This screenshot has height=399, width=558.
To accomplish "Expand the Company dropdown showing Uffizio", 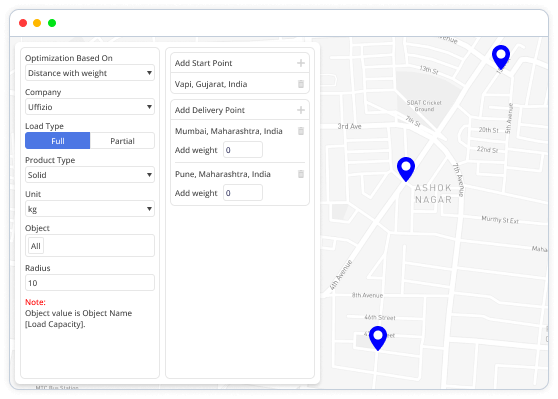I will (x=90, y=107).
